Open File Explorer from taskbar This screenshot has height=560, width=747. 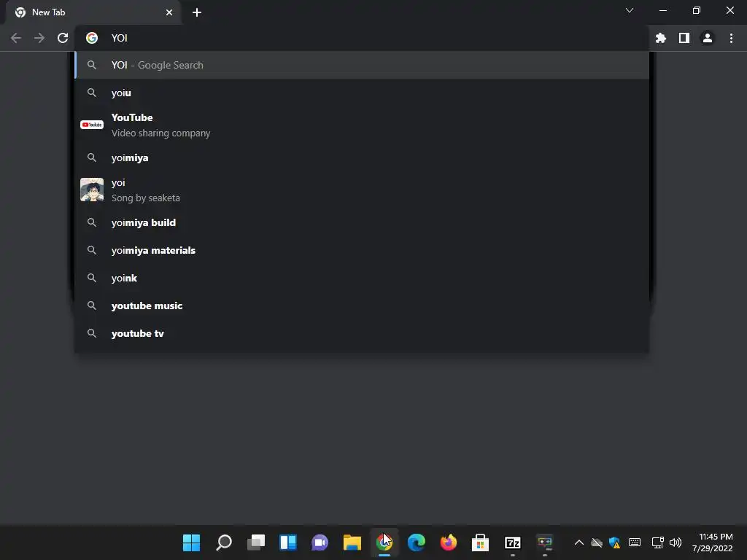(x=352, y=542)
